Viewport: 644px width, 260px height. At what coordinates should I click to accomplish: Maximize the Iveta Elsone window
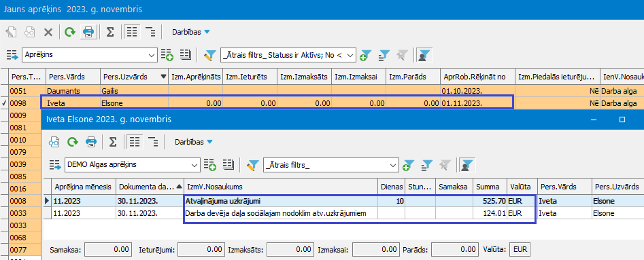[x=622, y=119]
